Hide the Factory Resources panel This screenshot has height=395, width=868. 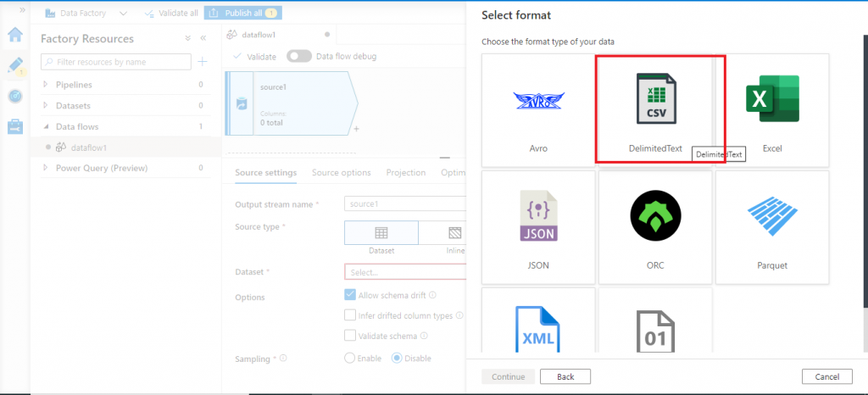point(203,38)
